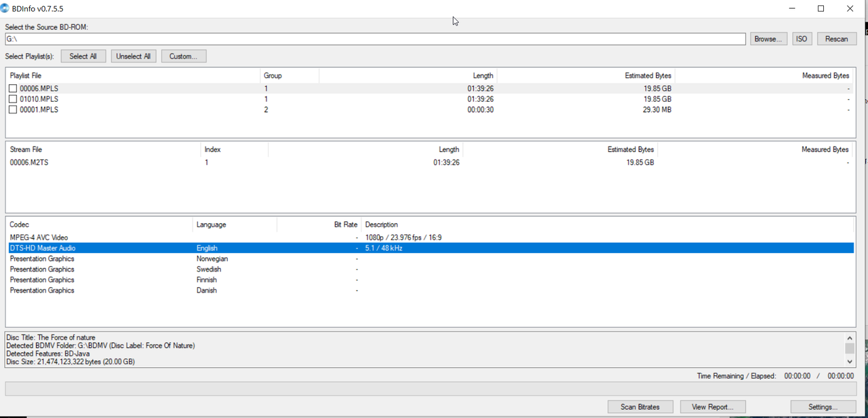Screen dimensions: 868x418
Task: Minimize the BDInfo window
Action: [792, 9]
